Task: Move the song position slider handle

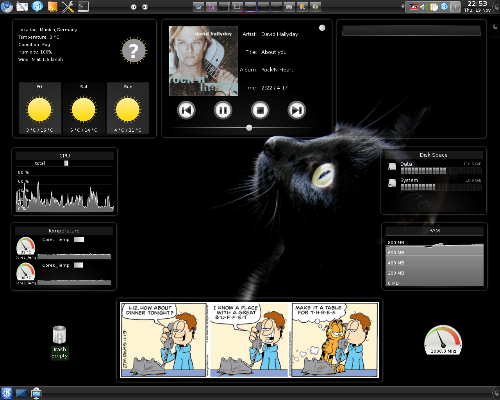Action: coord(249,128)
